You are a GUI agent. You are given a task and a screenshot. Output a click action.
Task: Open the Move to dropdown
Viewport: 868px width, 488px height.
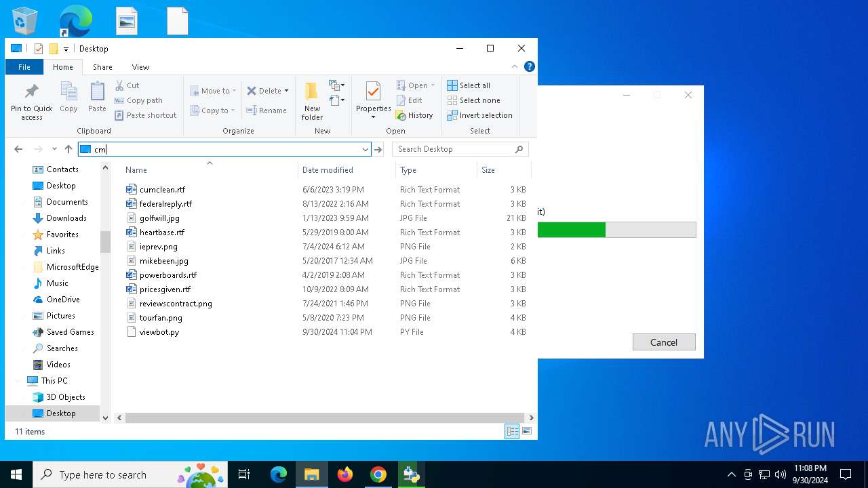(213, 91)
